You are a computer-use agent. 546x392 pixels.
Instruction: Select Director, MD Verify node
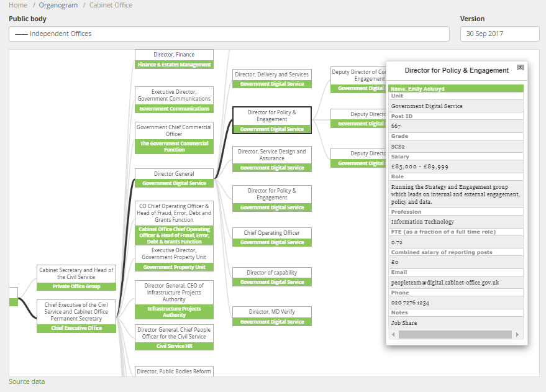[x=272, y=316]
